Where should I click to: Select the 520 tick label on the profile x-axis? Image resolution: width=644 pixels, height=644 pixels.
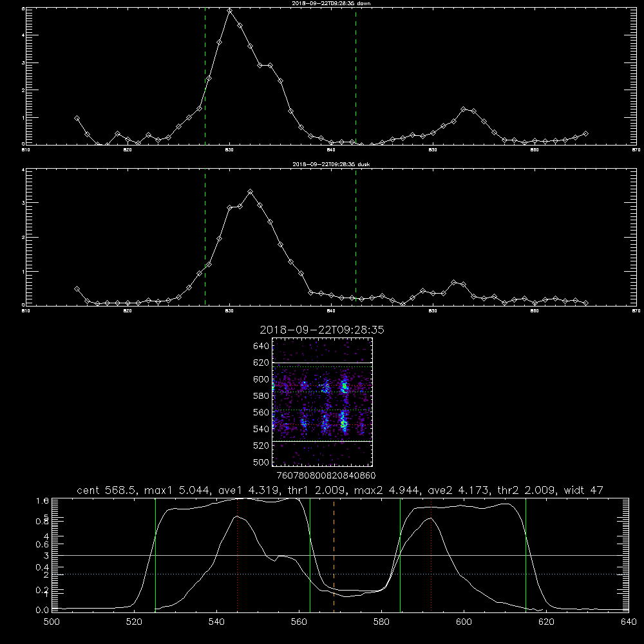(x=135, y=622)
